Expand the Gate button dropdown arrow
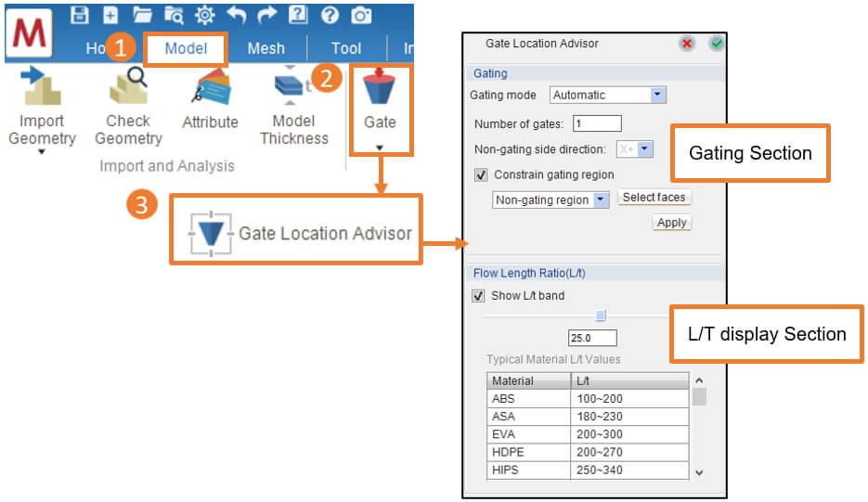 380,148
